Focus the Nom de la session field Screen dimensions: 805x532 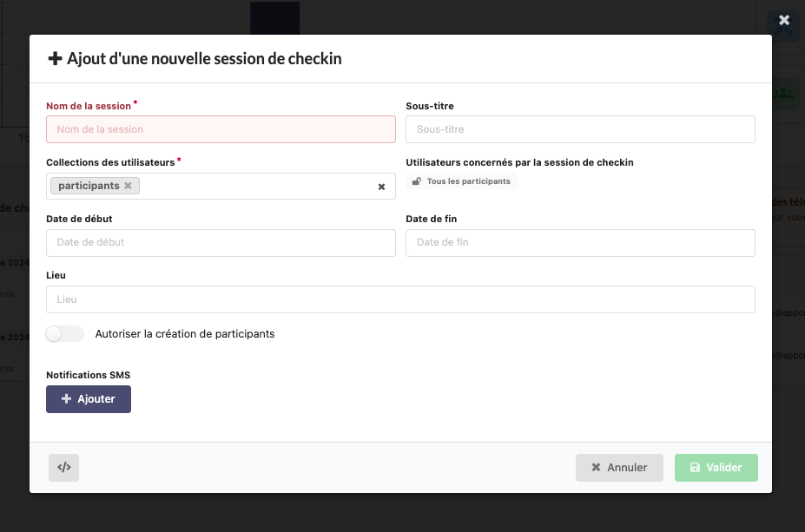click(x=221, y=129)
